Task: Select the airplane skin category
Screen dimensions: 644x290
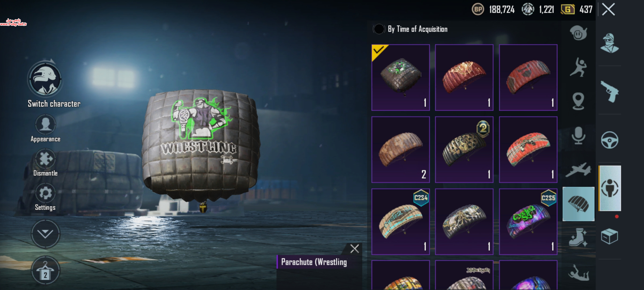Action: click(x=578, y=169)
